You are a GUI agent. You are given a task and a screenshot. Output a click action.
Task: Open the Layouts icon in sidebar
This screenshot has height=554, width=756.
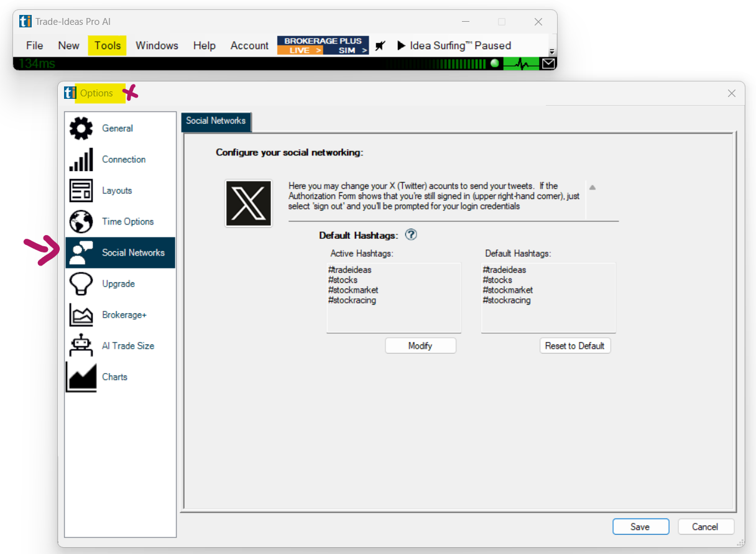[81, 191]
